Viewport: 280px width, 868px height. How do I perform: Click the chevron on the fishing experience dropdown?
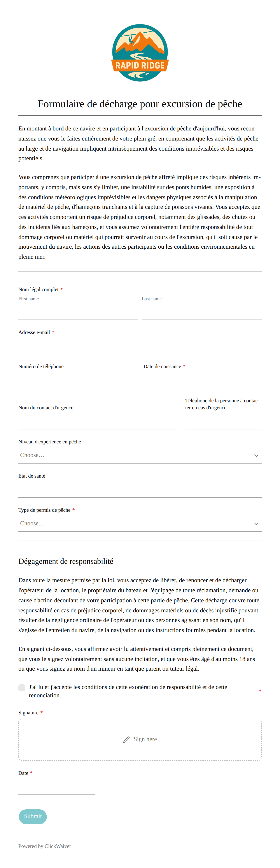256,455
